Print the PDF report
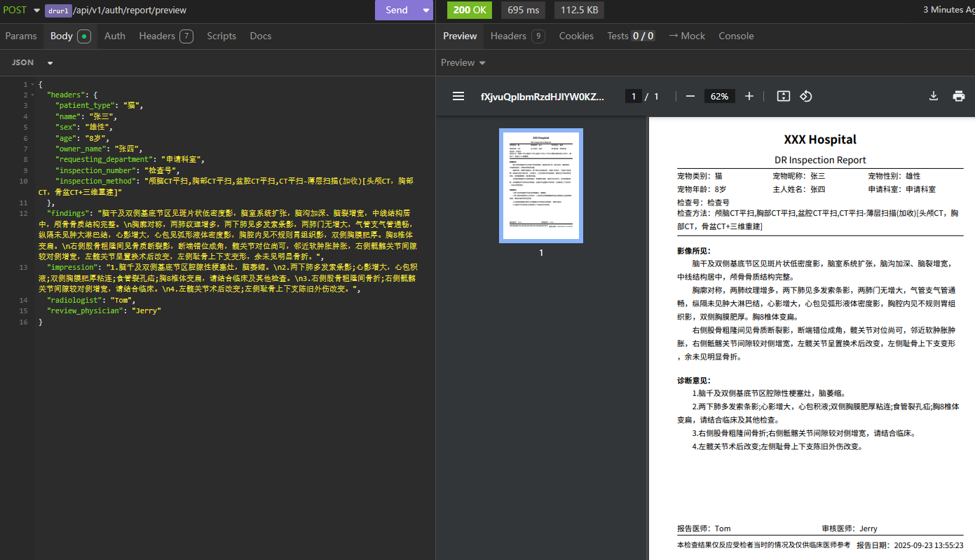 pos(959,97)
